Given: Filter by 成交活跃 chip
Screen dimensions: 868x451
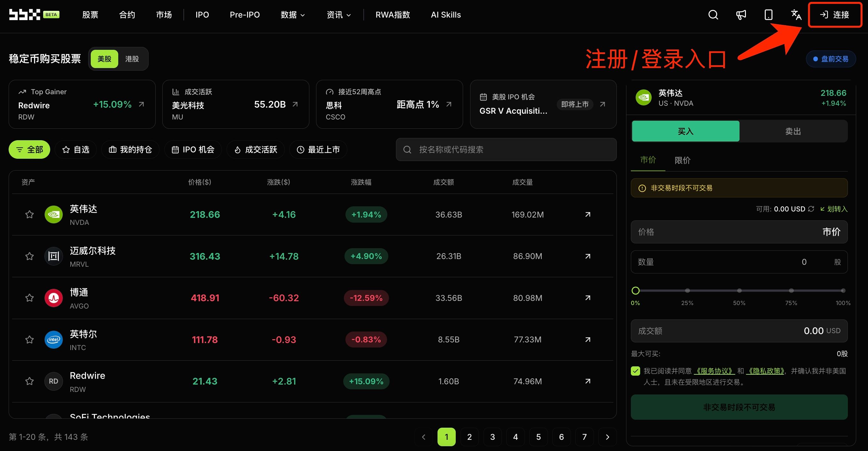Looking at the screenshot, I should click(x=256, y=149).
